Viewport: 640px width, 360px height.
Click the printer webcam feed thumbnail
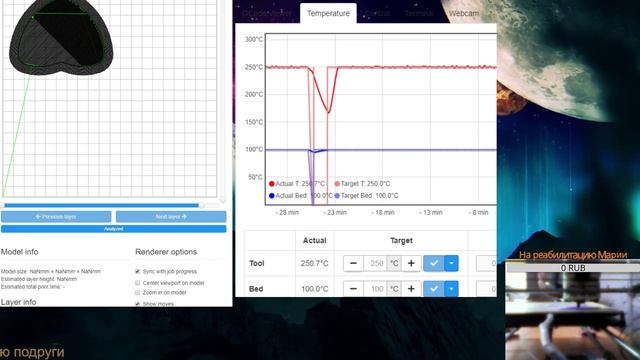pos(573,316)
